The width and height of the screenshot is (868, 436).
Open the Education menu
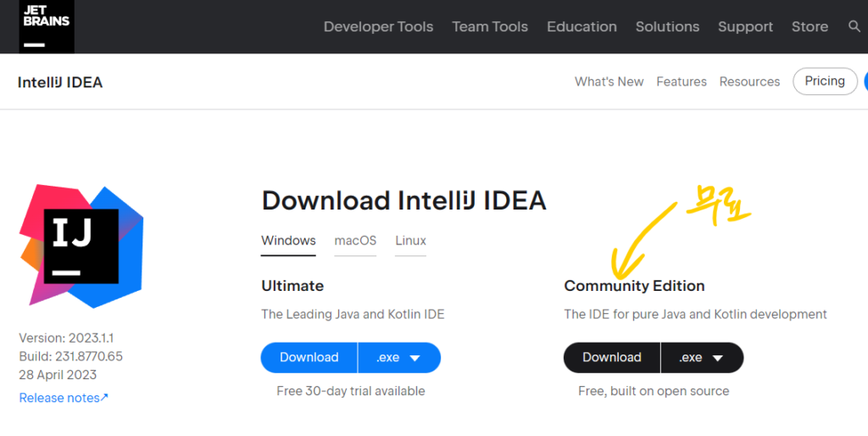point(581,26)
